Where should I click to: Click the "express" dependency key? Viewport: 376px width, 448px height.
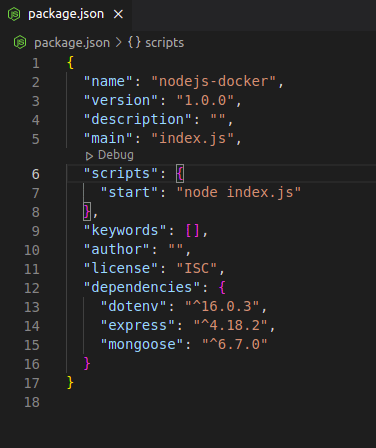(x=138, y=326)
